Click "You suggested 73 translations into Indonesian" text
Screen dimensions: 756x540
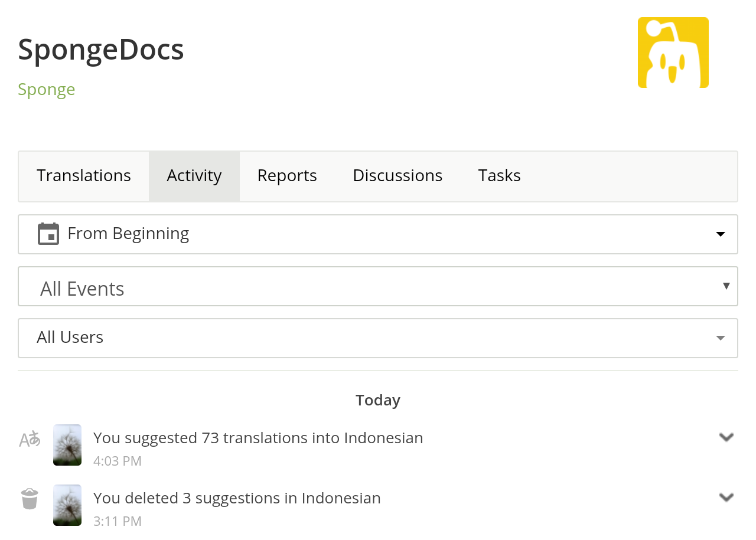[258, 438]
